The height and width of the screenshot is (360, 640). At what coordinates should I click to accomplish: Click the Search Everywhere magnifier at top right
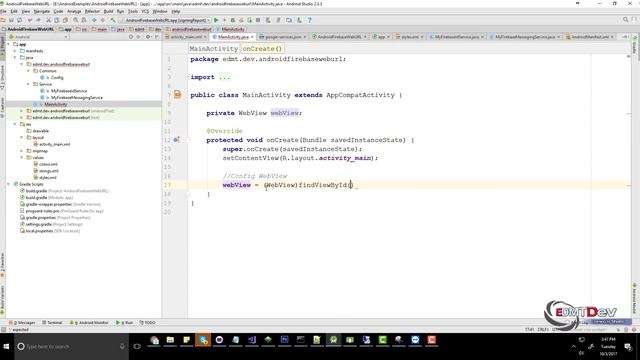click(625, 20)
